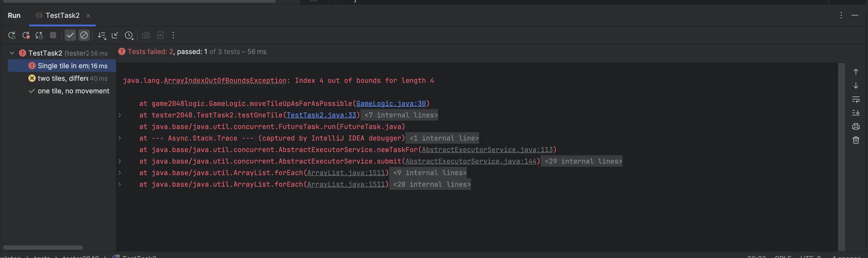Select the 'one tile, no movement' test
The width and height of the screenshot is (868, 258).
coord(73,91)
